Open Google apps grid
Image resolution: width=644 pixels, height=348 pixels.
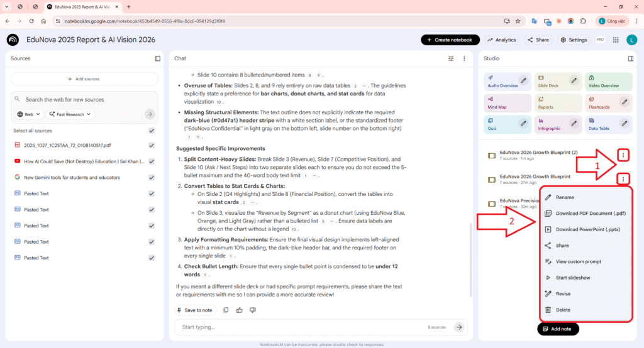614,40
